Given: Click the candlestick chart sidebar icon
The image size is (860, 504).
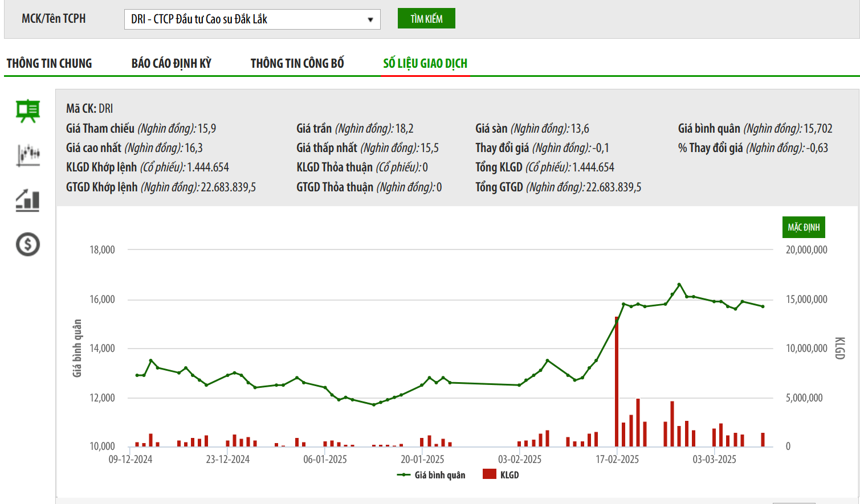Looking at the screenshot, I should pos(28,155).
